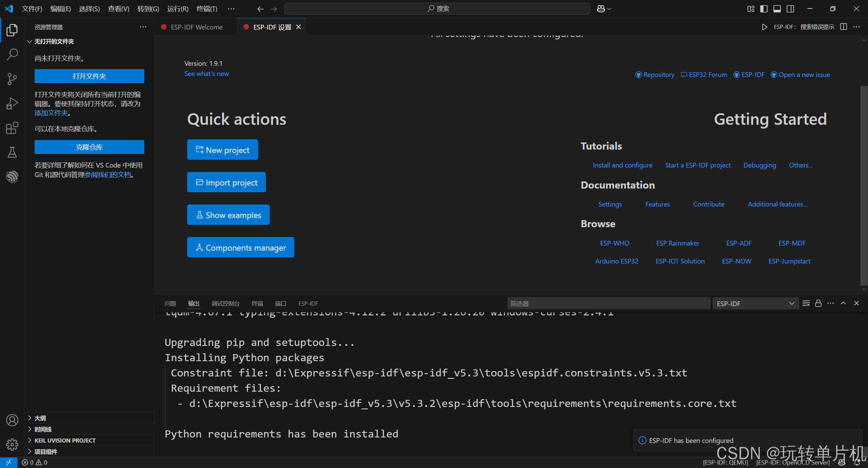Clear the ESP-IDF output log
Screen dimensions: 868x468
point(806,303)
